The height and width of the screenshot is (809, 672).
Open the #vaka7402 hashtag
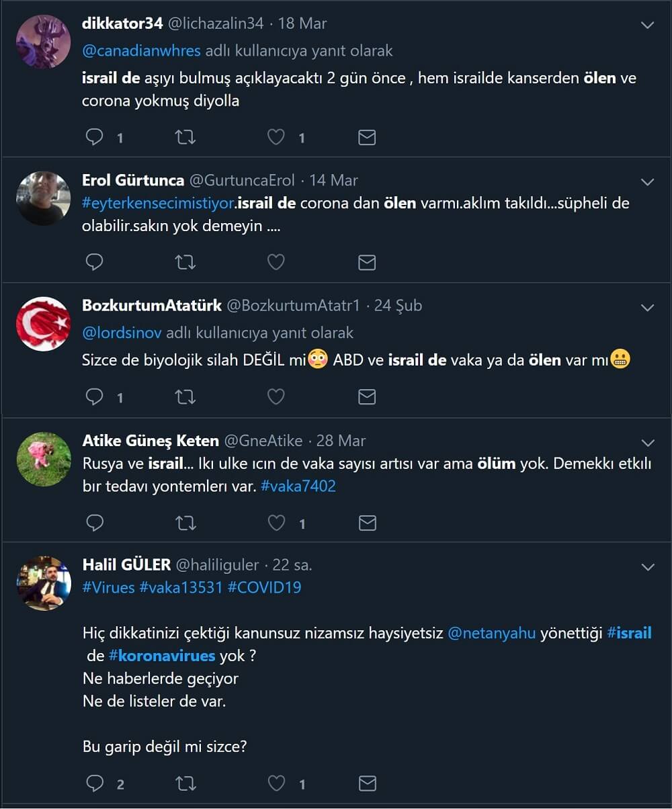pos(298,486)
